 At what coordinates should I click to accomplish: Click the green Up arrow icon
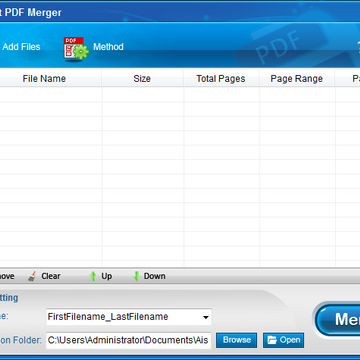coord(93,276)
